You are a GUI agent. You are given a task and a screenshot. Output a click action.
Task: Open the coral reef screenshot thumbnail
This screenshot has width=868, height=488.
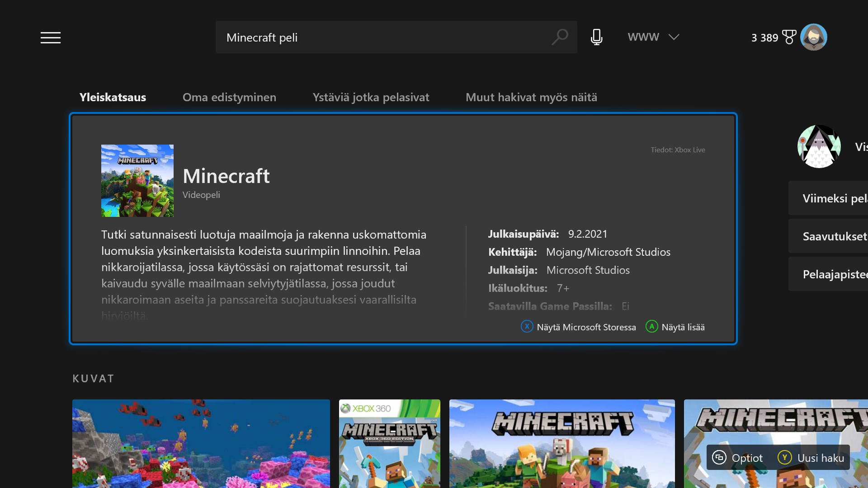pos(201,443)
